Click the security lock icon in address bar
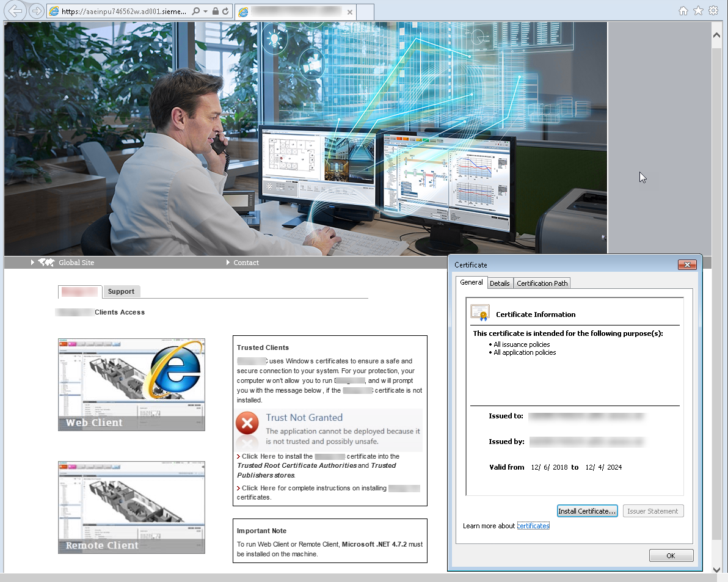The image size is (728, 582). [215, 12]
